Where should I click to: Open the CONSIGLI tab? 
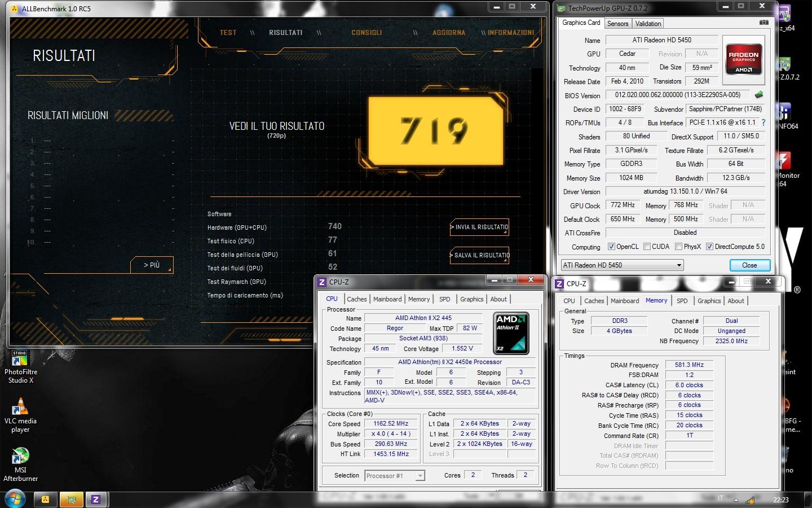[x=367, y=33]
